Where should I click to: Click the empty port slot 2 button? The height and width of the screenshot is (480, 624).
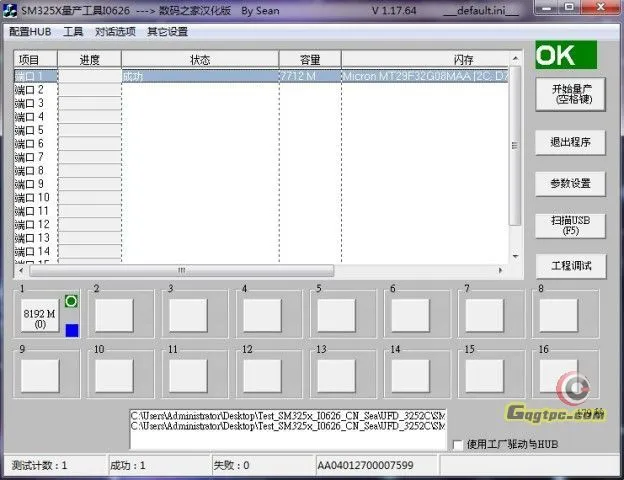(114, 315)
